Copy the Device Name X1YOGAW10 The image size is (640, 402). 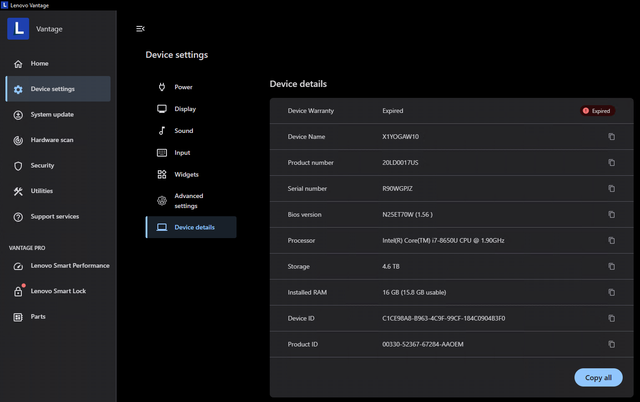coord(611,137)
